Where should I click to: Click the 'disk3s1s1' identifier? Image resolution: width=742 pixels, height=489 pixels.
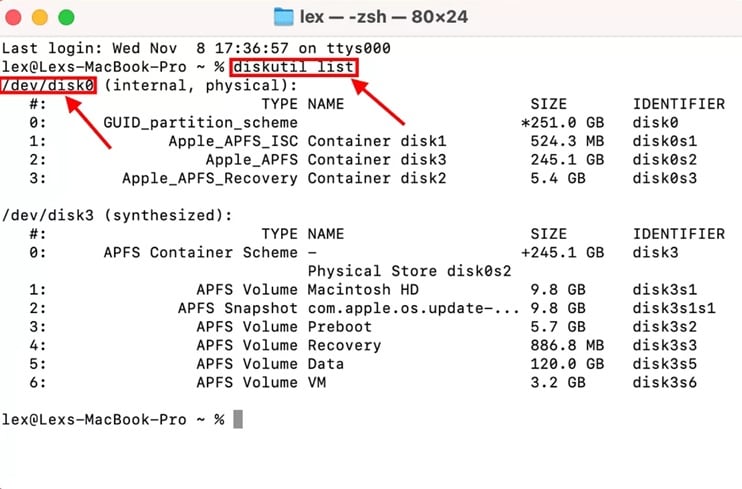(x=674, y=308)
